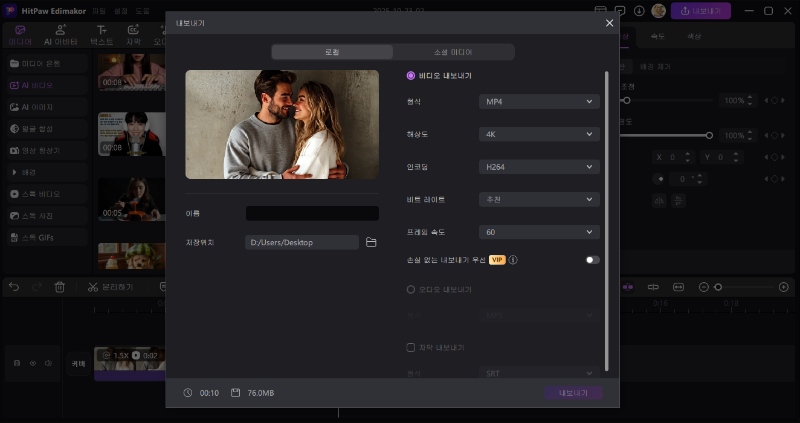Click the clock duration icon in dialog footer
The image size is (800, 423).
click(188, 393)
